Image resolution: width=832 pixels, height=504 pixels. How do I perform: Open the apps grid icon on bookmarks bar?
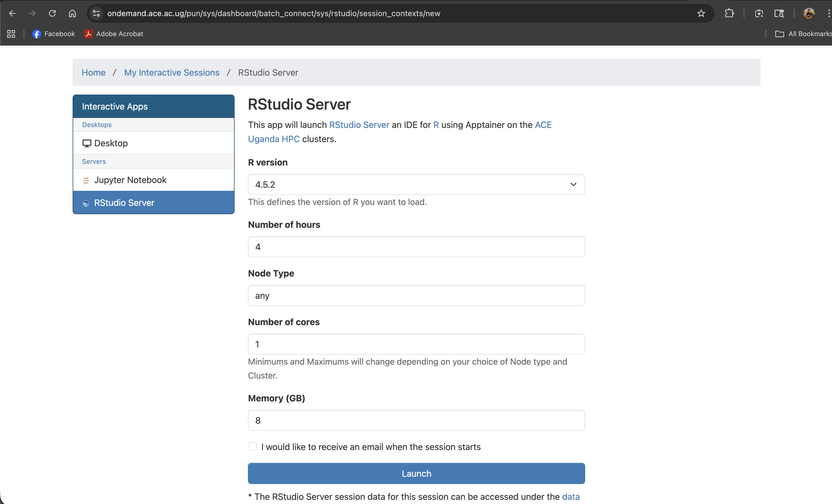(11, 34)
